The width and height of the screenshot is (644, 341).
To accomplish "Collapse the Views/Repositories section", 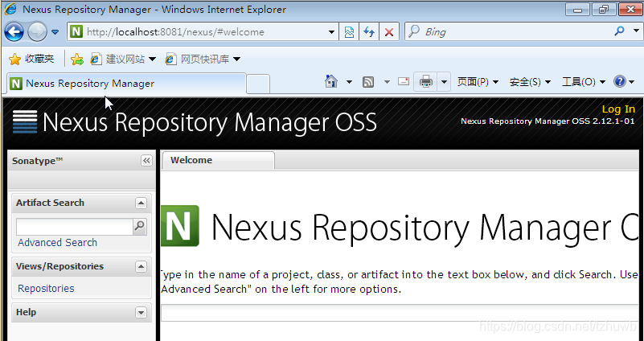I will (x=141, y=267).
